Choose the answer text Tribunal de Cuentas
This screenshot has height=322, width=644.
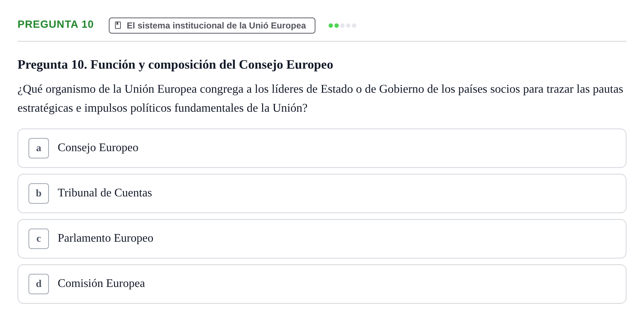coord(105,193)
